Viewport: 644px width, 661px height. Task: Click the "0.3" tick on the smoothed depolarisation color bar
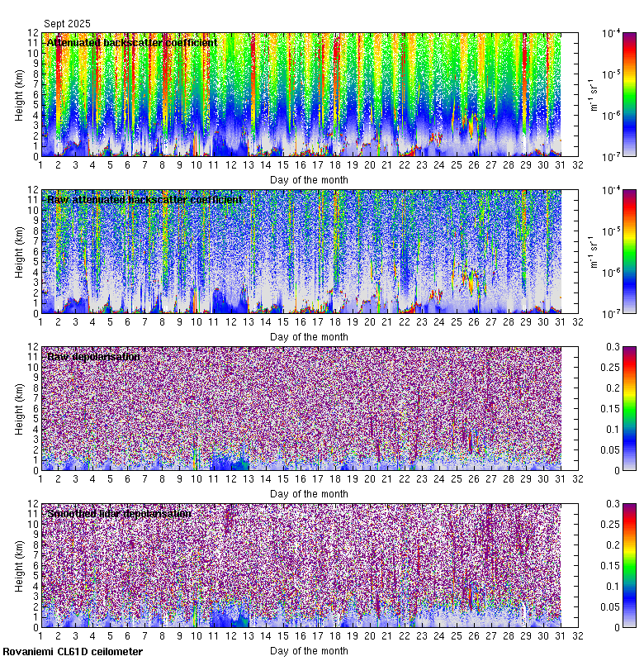pos(613,504)
